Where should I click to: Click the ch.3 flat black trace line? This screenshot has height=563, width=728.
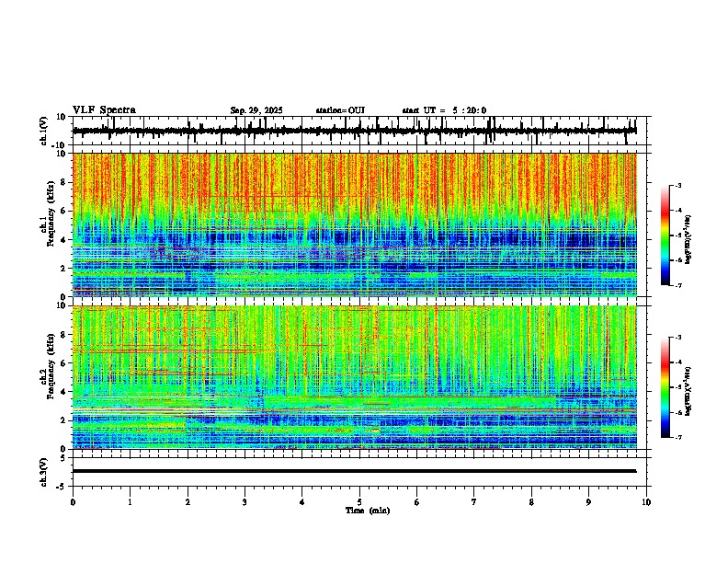[354, 471]
